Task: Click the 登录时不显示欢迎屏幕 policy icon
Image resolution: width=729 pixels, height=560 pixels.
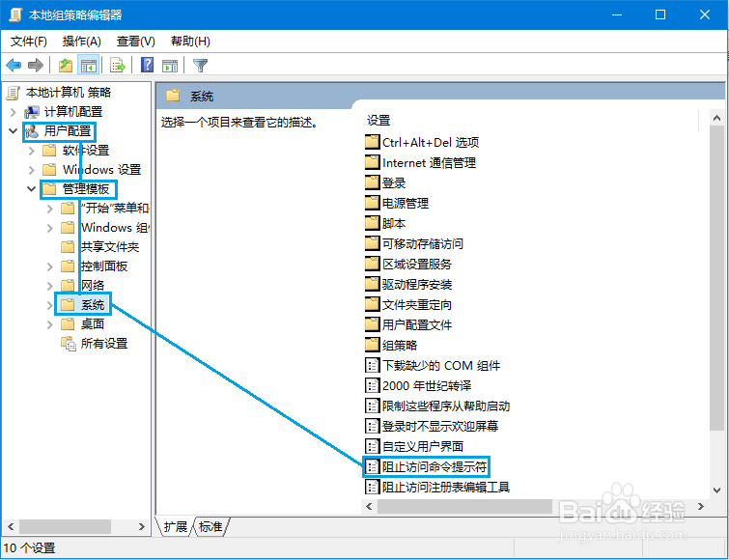Action: [x=372, y=426]
